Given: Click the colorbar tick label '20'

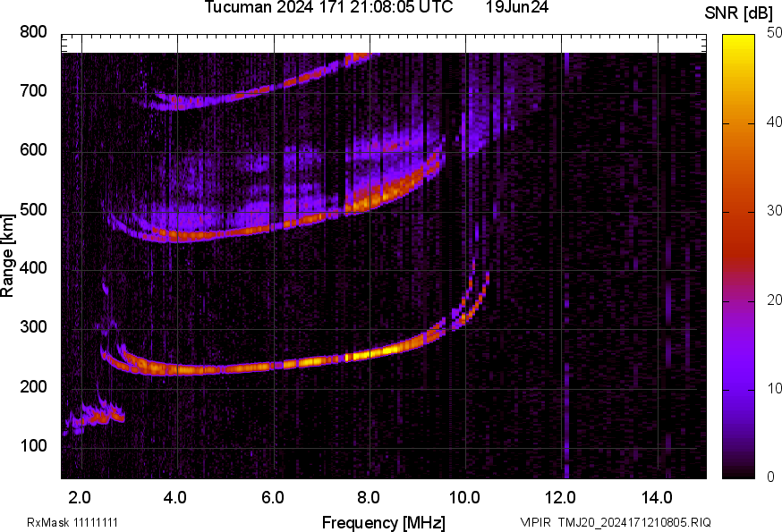Looking at the screenshot, I should coord(774,300).
